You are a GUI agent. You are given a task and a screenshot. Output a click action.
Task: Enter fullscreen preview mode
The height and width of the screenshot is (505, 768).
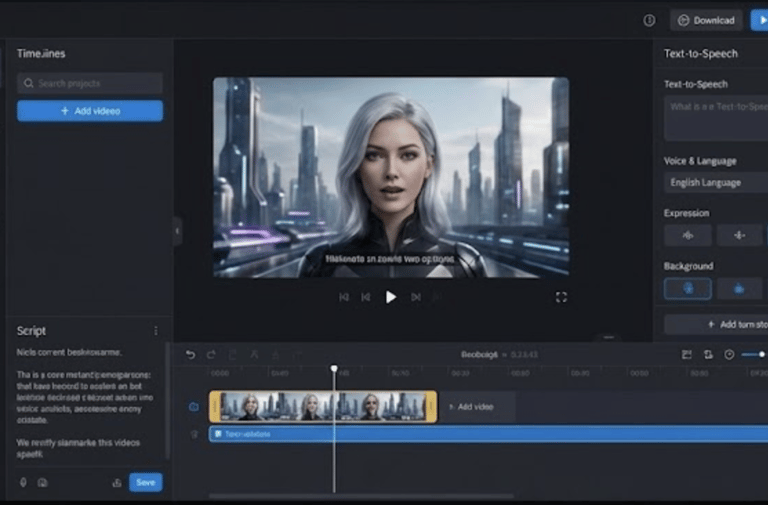pos(561,297)
